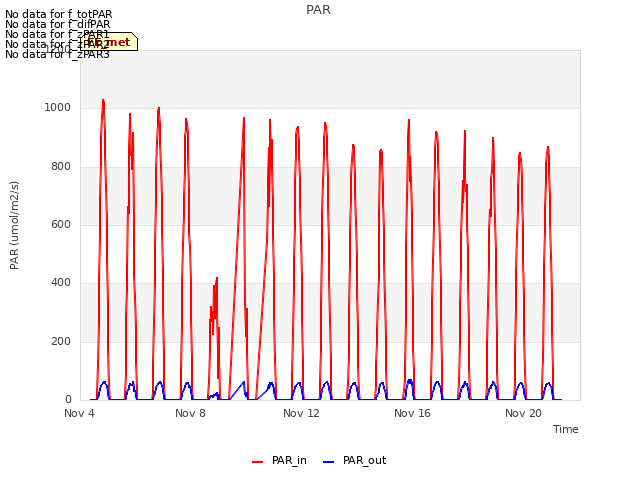Click the yellow met annotation box
Image resolution: width=640 pixels, height=480 pixels.
pyautogui.click(x=109, y=42)
